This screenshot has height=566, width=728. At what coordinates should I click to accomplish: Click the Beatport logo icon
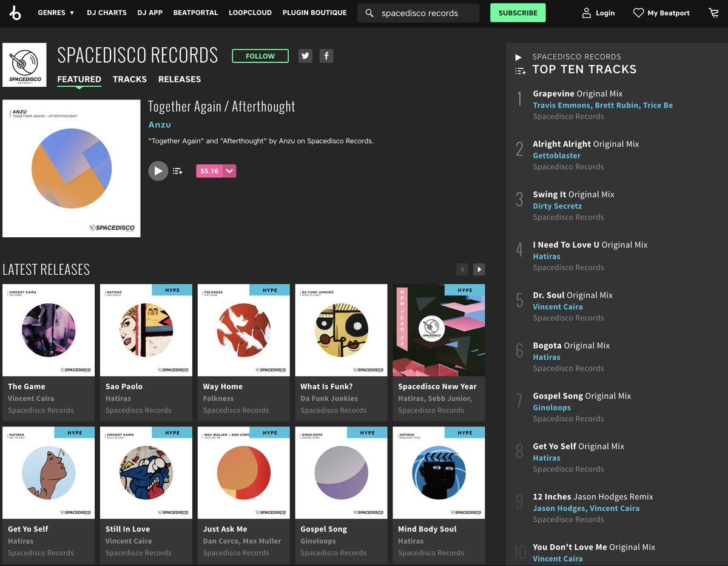[x=15, y=13]
